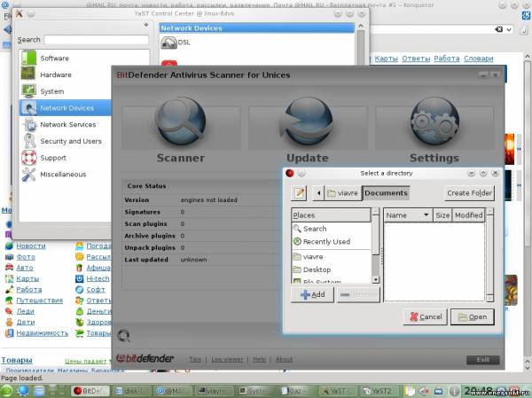Image resolution: width=532 pixels, height=398 pixels.
Task: Open Работа link in top navigation
Action: [x=447, y=59]
